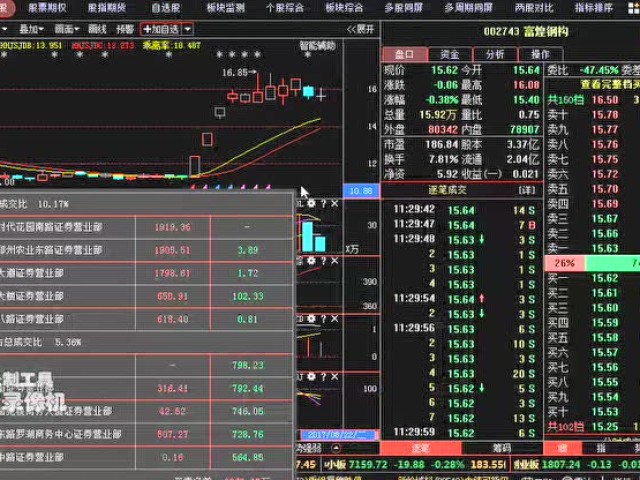Expand the panel with <<展开
Screen dimensions: 640x480
(360, 29)
